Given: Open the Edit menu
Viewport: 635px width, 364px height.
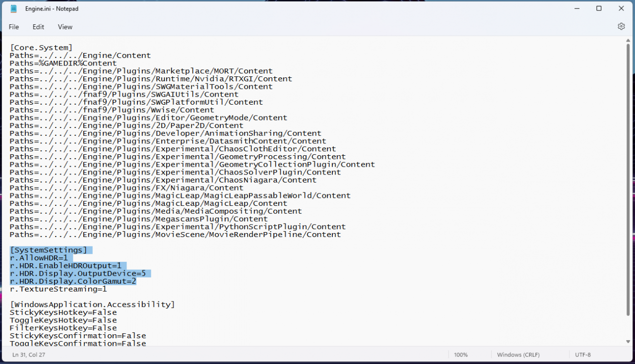Looking at the screenshot, I should (38, 27).
